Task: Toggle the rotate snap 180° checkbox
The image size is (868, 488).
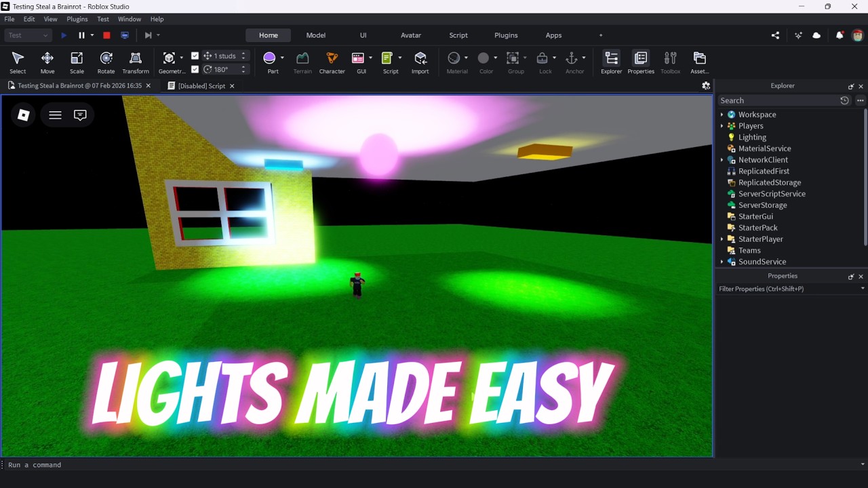Action: 195,69
